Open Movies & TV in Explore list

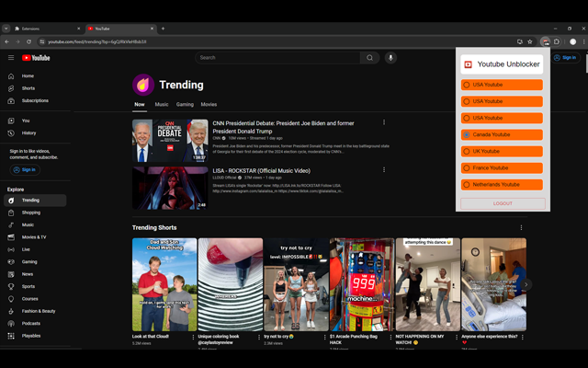(35, 237)
